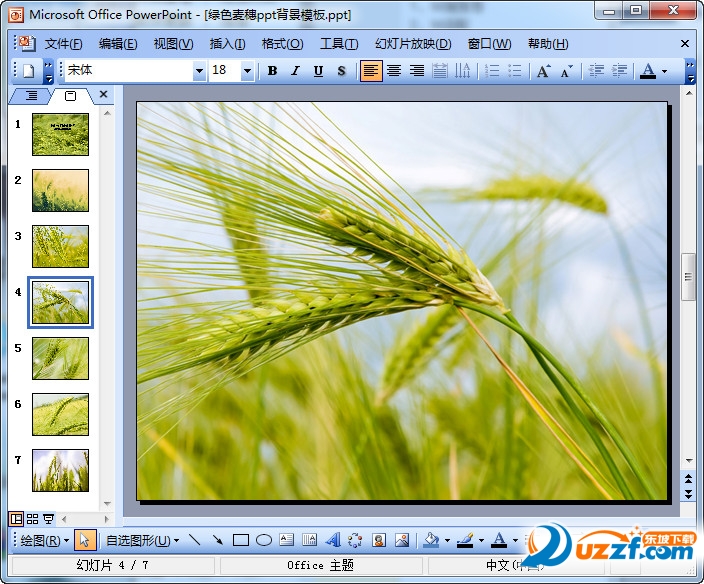704x584 pixels.
Task: Switch to Slide Sorter view icon
Action: pos(32,519)
